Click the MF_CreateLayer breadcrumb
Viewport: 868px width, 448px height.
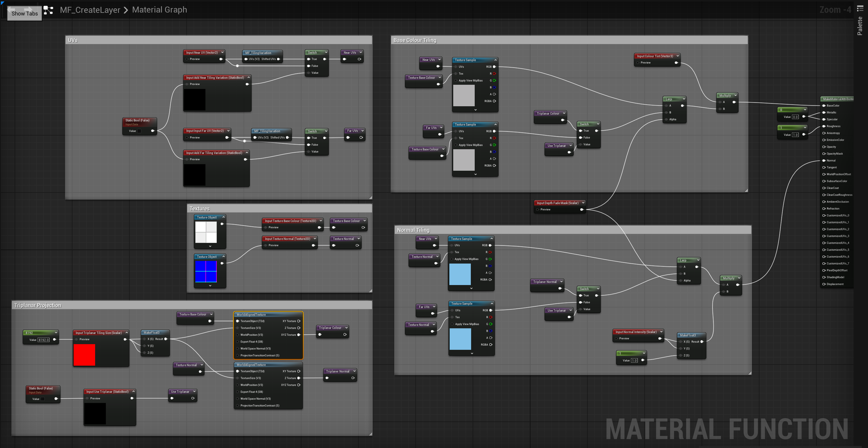[90, 10]
